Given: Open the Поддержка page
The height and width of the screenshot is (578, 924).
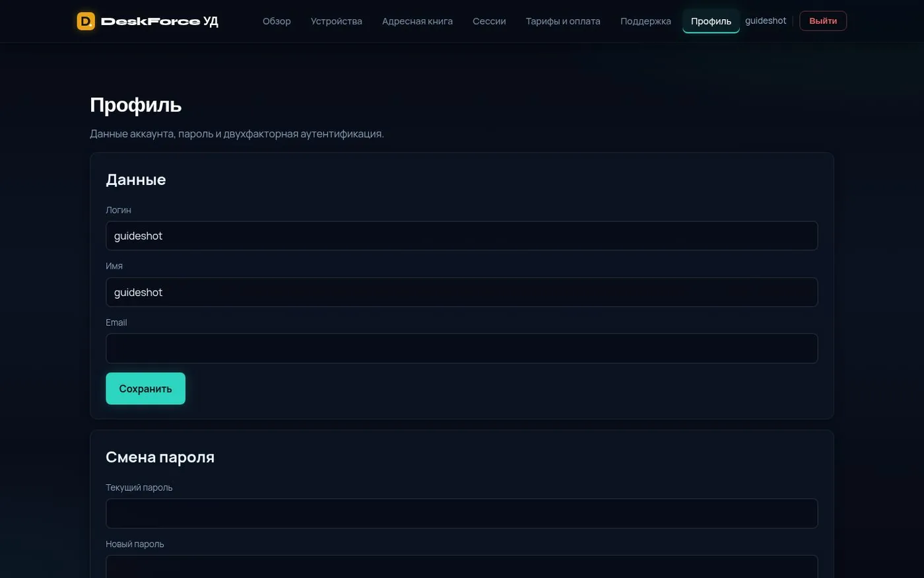Looking at the screenshot, I should pos(645,21).
